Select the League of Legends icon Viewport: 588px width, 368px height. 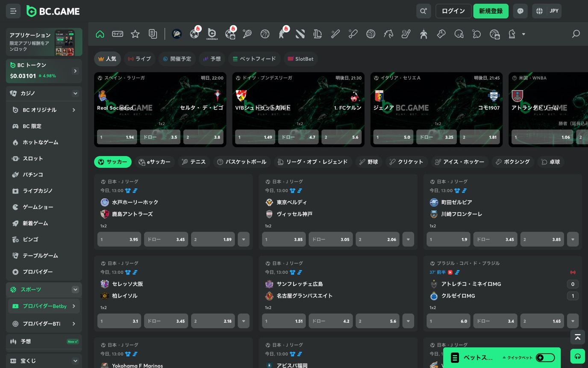318,34
